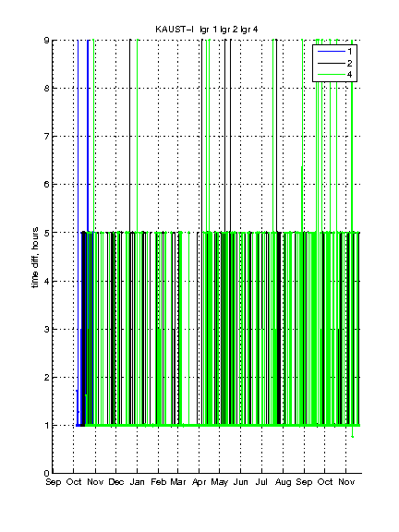Image resolution: width=399 pixels, height=532 pixels.
Task: Click the Jan tick label on the x-axis
Action: click(x=137, y=482)
